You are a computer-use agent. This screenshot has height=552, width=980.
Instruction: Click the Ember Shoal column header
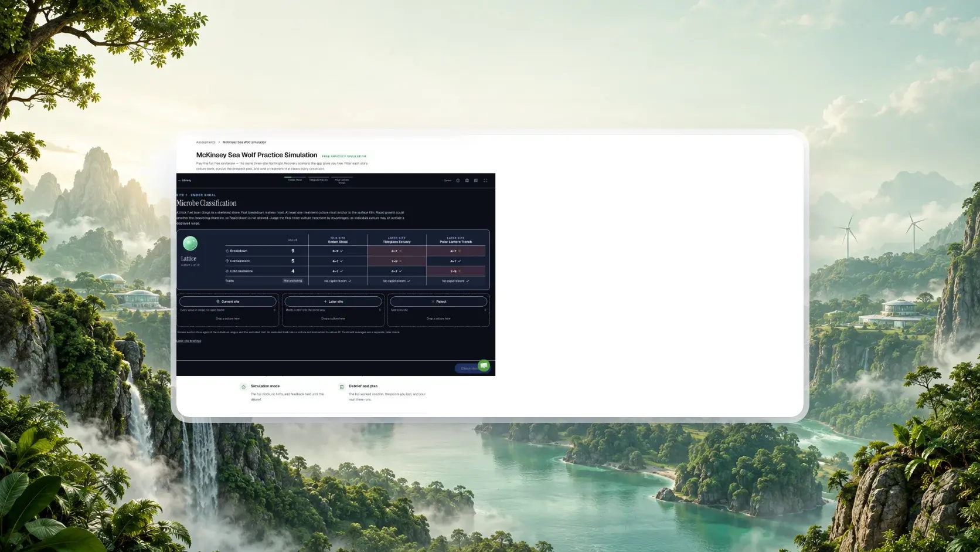coord(338,240)
